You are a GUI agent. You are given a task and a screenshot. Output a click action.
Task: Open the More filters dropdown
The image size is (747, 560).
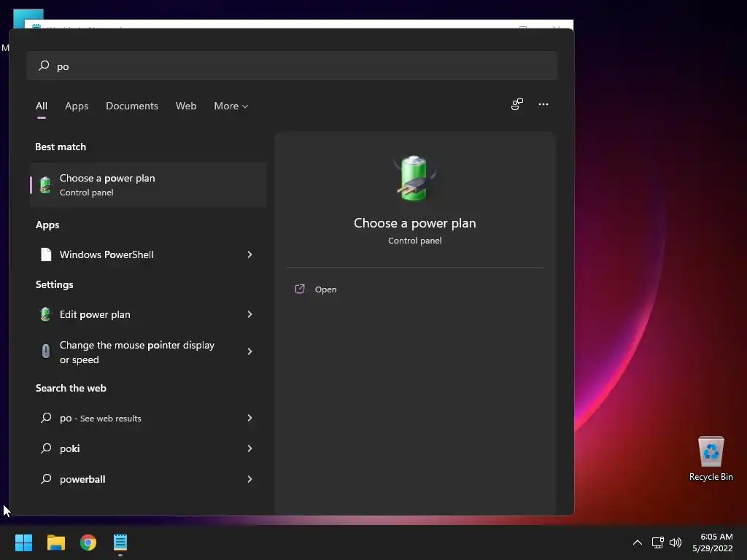tap(231, 106)
